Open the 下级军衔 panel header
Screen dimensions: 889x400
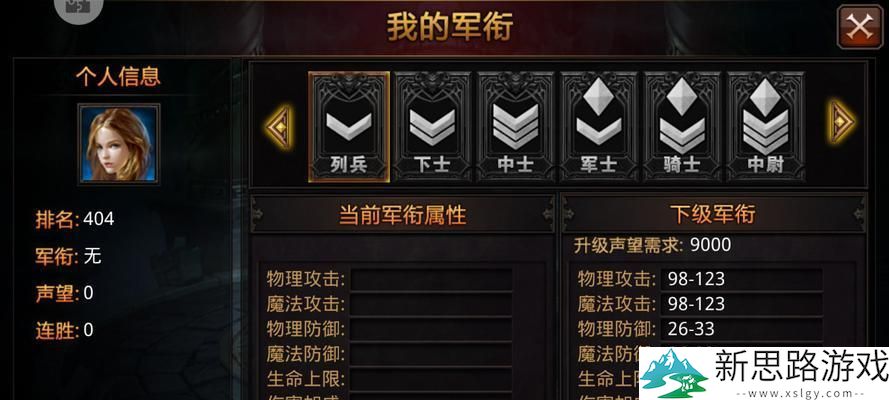(x=713, y=215)
